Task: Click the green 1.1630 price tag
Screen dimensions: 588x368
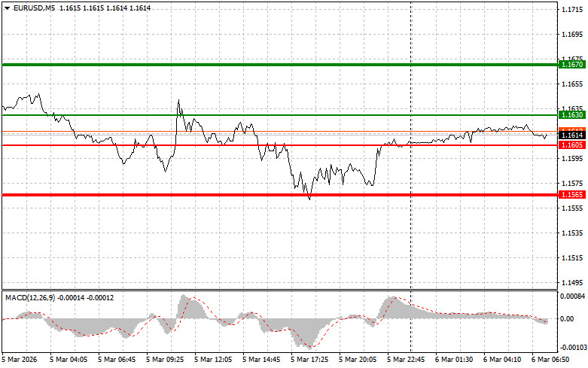Action: 571,115
